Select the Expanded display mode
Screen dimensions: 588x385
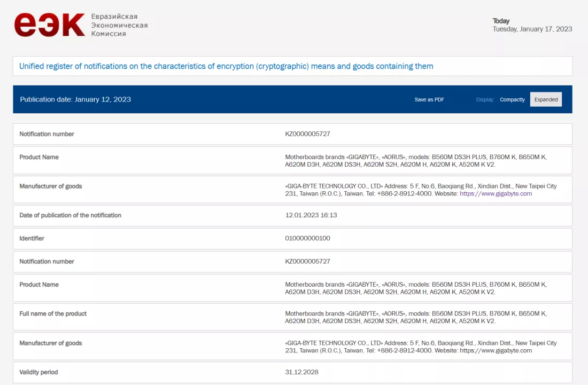pos(546,99)
